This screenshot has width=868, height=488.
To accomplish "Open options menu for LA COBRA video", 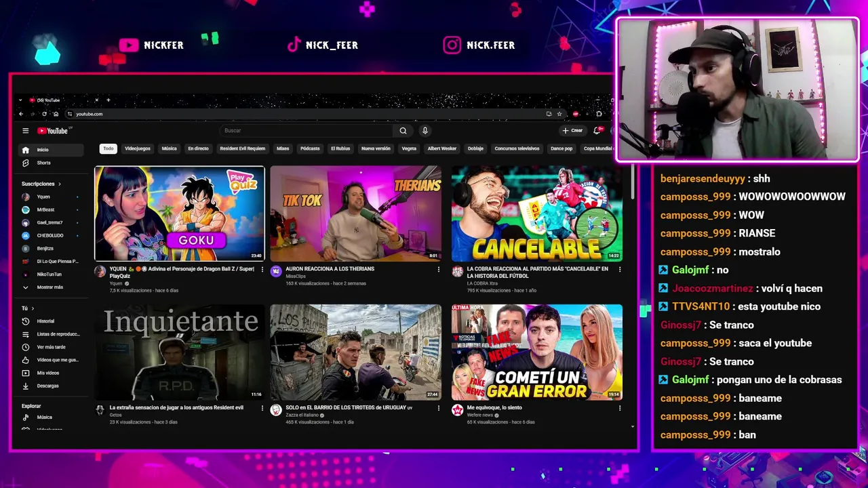I will [x=619, y=270].
